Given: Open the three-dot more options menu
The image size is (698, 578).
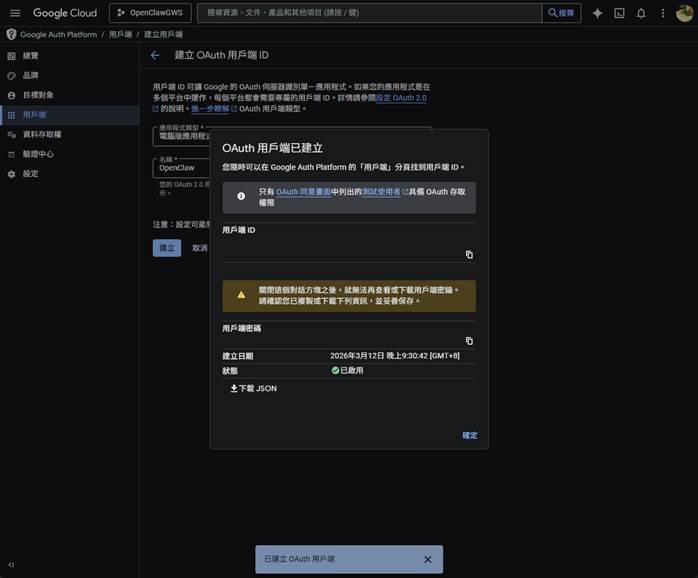Looking at the screenshot, I should tap(662, 13).
